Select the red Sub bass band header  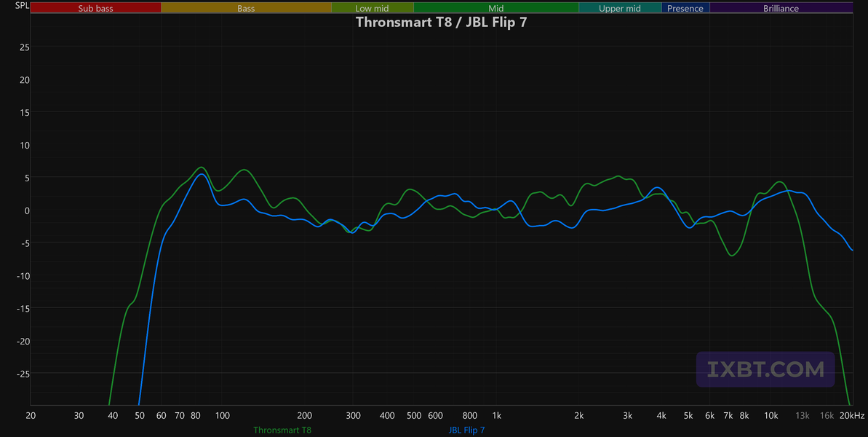[96, 8]
